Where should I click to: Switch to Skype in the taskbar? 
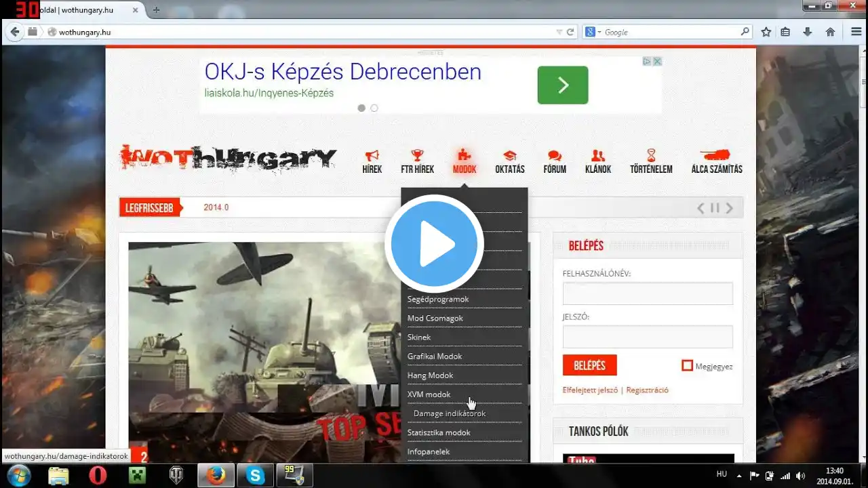pos(256,476)
